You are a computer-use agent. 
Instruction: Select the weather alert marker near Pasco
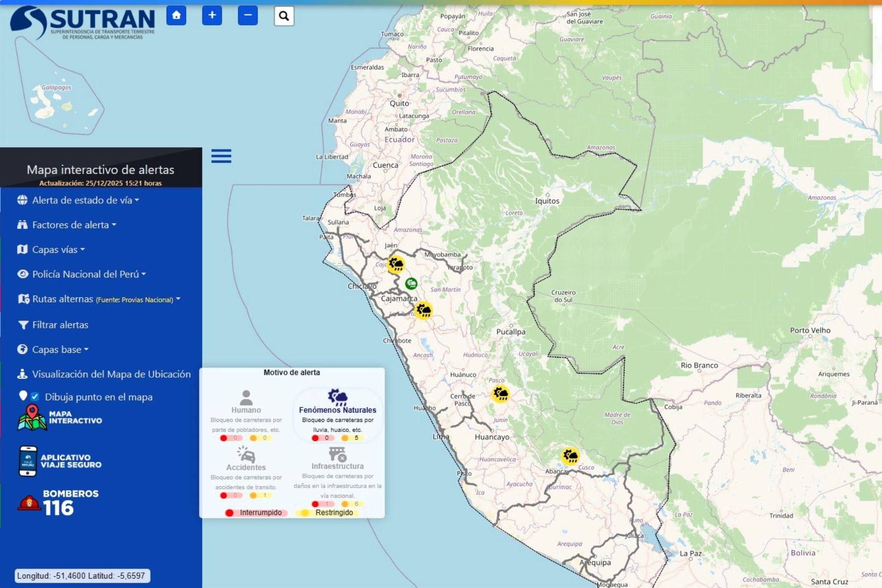500,394
